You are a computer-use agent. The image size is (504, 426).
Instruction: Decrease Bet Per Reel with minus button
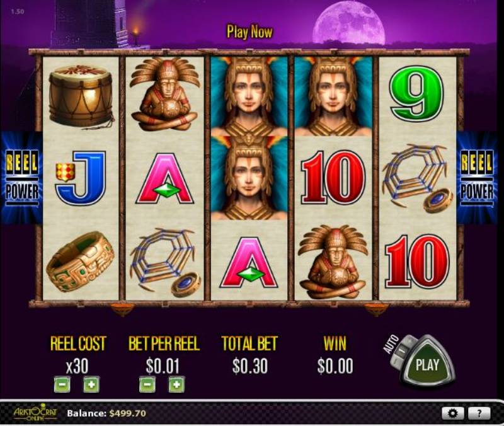coord(147,384)
